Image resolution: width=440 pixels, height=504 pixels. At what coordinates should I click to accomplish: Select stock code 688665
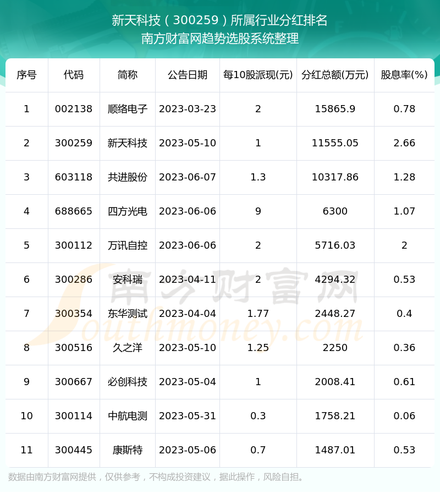click(x=74, y=211)
